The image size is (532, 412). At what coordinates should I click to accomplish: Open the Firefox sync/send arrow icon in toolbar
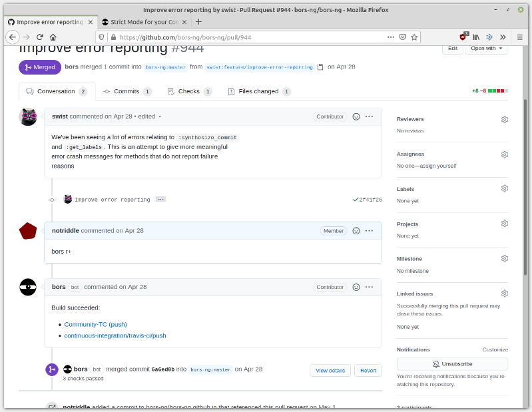click(489, 37)
